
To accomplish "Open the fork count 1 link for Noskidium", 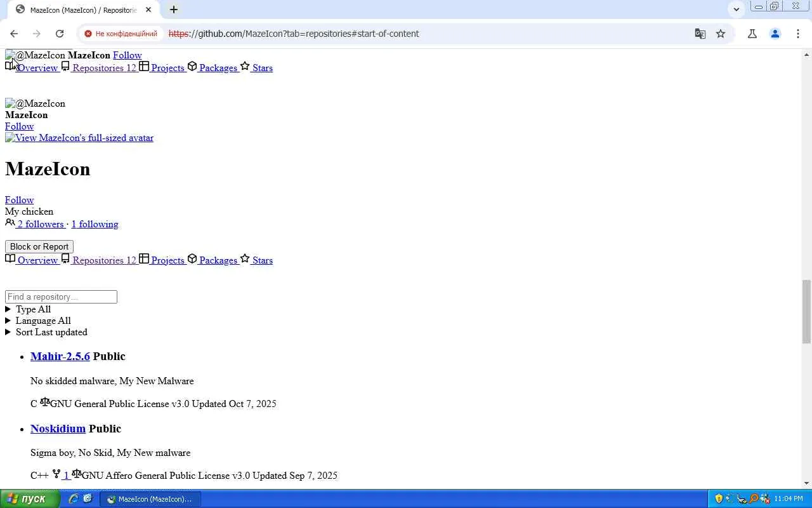I will (66, 476).
